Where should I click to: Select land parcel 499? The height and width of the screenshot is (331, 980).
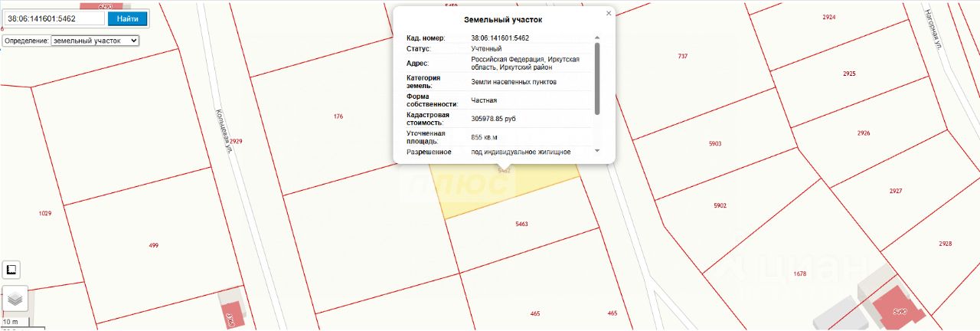click(x=153, y=245)
